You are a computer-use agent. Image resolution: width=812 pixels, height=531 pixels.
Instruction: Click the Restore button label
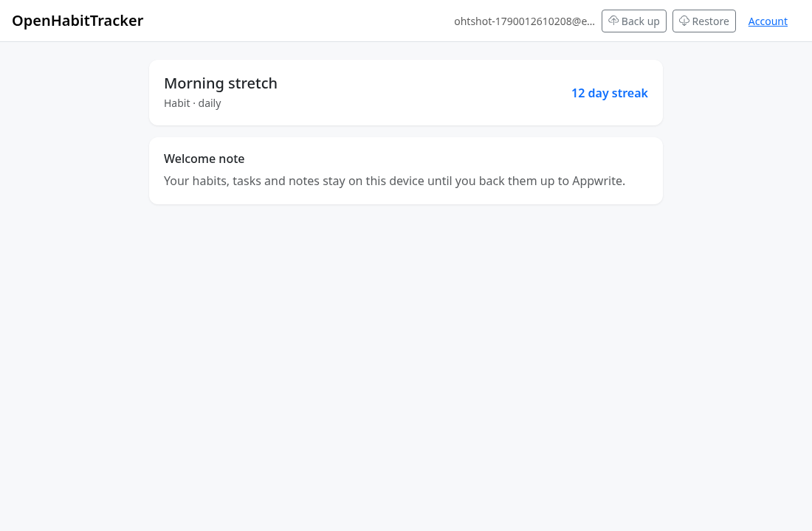(710, 21)
